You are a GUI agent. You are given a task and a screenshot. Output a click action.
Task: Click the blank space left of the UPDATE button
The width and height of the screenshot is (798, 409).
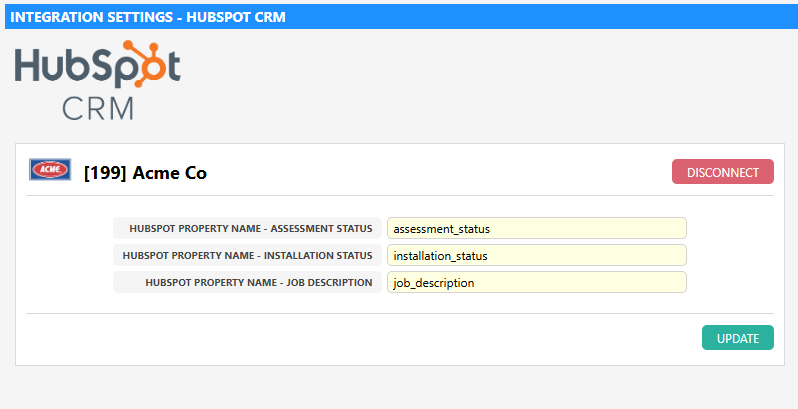tap(400, 338)
